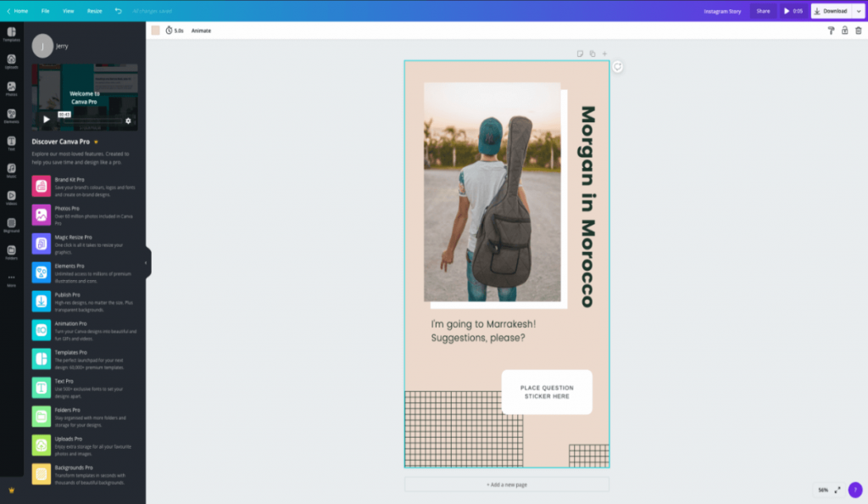Viewport: 868px width, 504px height.
Task: Select the Elements sidebar icon
Action: 11,115
